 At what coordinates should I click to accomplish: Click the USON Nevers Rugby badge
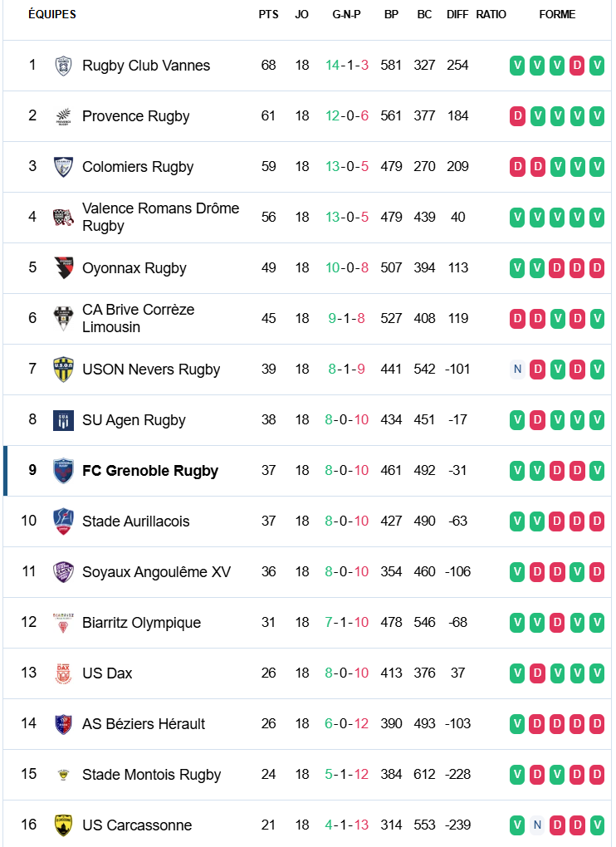coord(63,370)
